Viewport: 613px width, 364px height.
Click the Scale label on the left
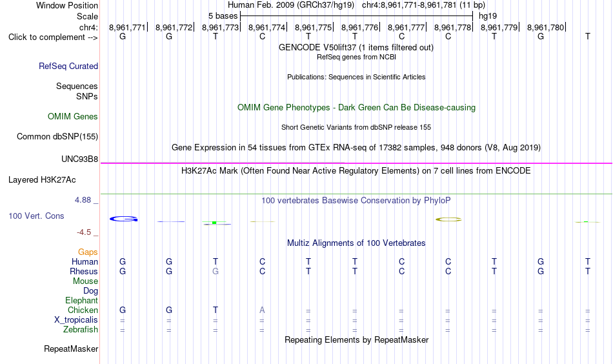[x=87, y=16]
